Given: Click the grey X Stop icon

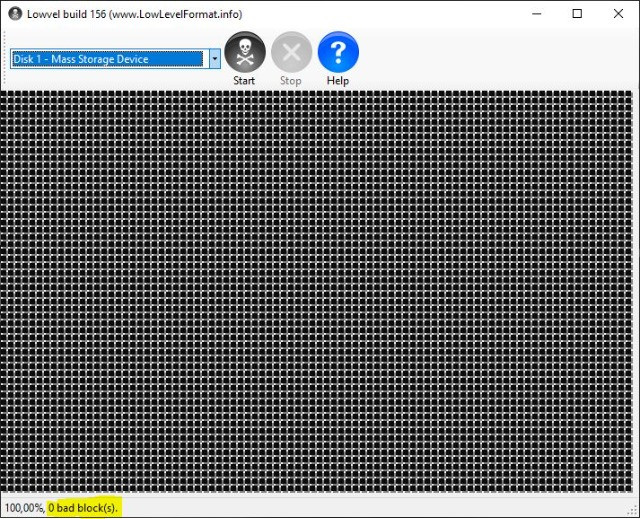Looking at the screenshot, I should (x=291, y=52).
